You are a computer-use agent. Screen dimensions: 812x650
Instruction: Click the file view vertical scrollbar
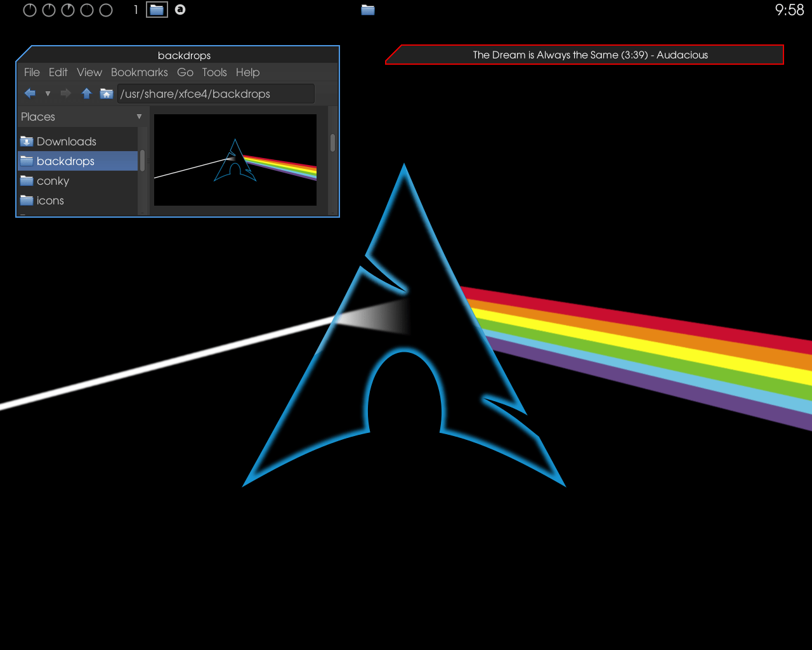(x=332, y=143)
